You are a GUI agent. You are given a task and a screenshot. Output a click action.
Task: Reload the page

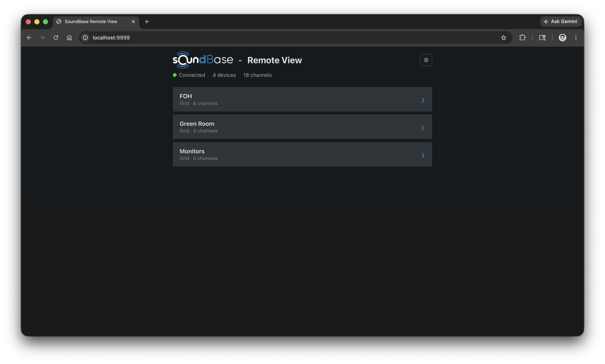coord(56,37)
